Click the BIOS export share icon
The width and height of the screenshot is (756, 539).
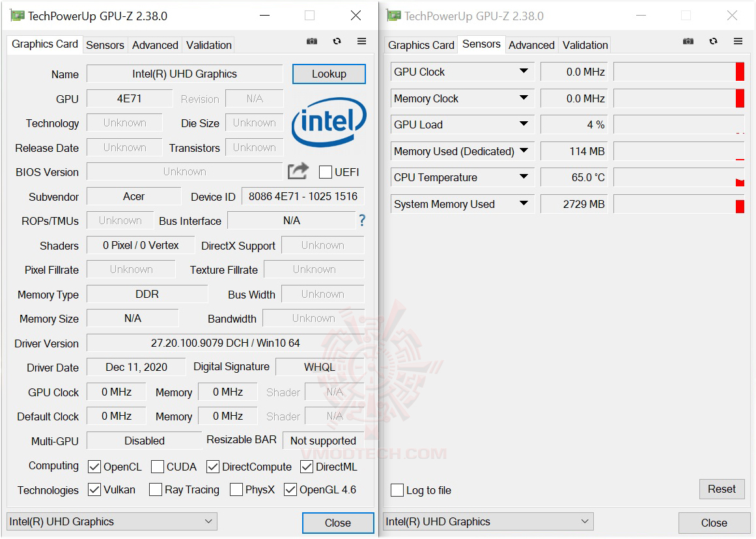298,171
